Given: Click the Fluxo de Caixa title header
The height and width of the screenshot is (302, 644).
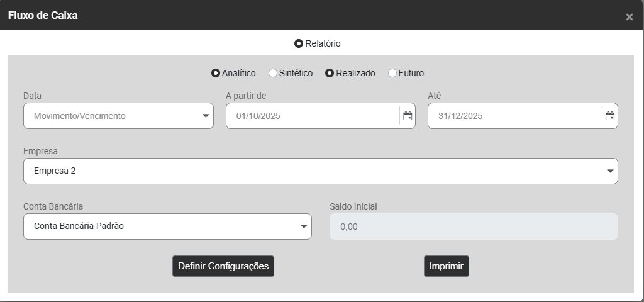Looking at the screenshot, I should 43,16.
